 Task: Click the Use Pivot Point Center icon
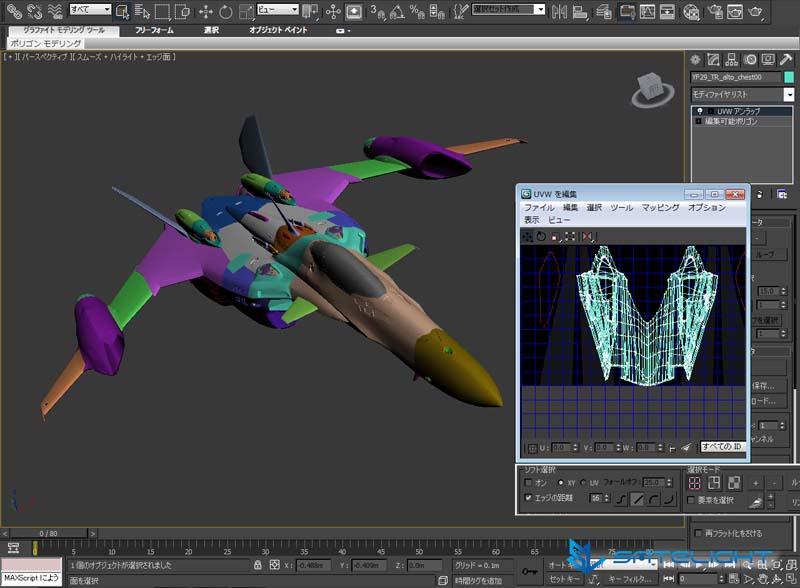pyautogui.click(x=310, y=11)
